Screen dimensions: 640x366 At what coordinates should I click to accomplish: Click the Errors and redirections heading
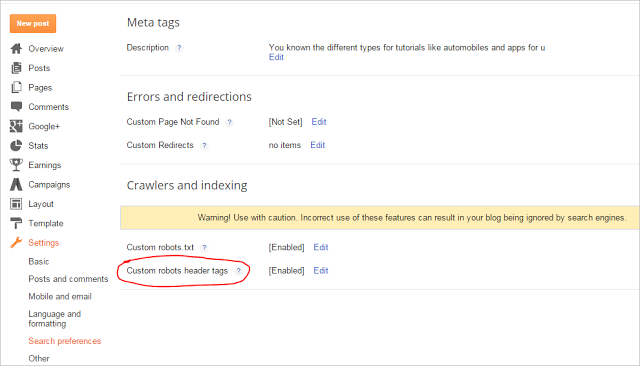coord(189,97)
